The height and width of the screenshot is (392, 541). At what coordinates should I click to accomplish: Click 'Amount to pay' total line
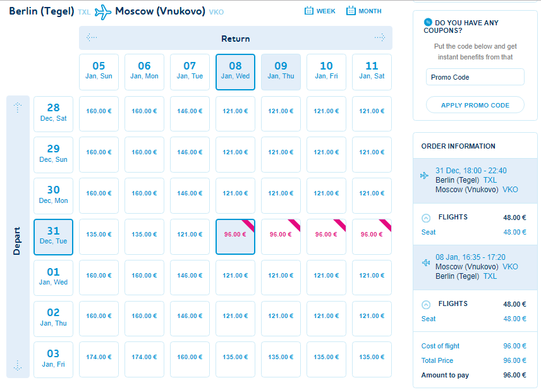tap(474, 375)
